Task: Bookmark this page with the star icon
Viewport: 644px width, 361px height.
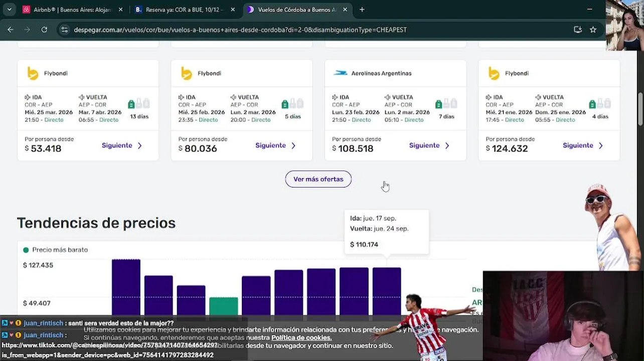Action: 593,30
